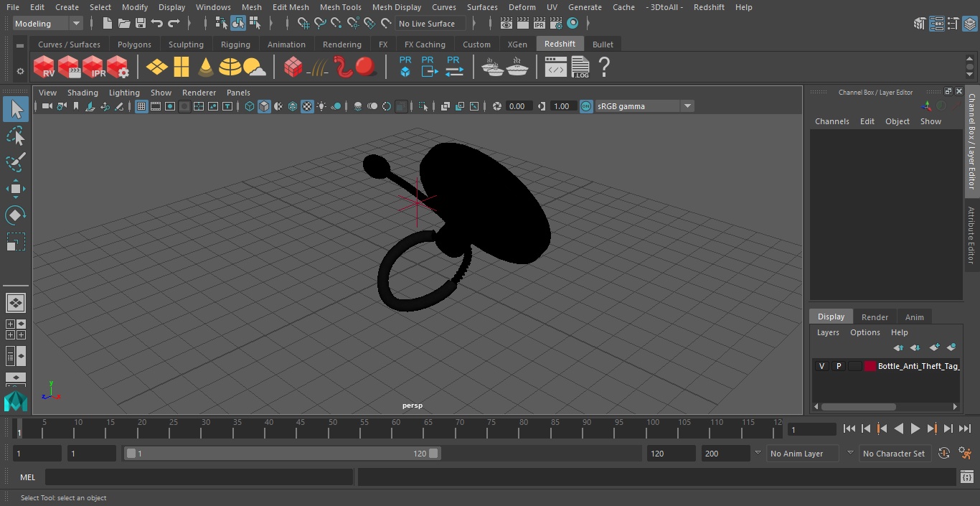Toggle snap to points magnet icon
The height and width of the screenshot is (506, 980).
tap(336, 24)
